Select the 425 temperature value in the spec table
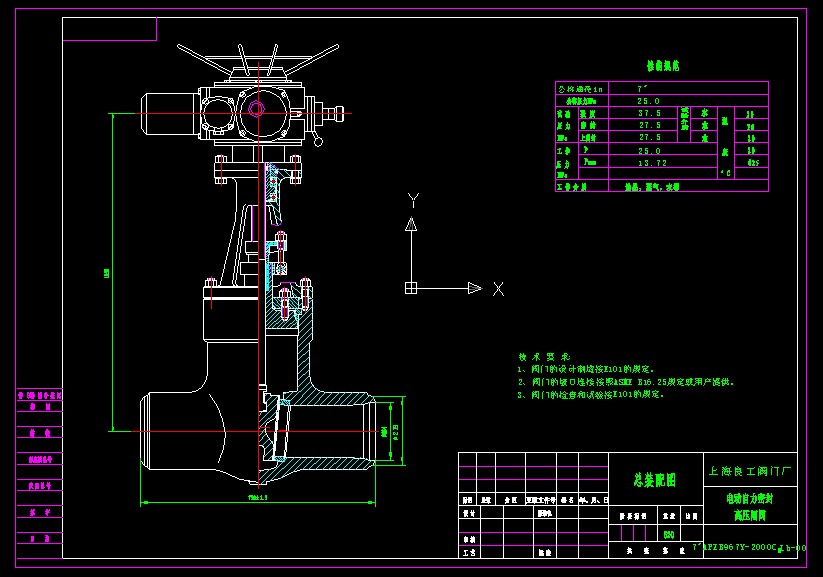The width and height of the screenshot is (823, 577). point(752,161)
